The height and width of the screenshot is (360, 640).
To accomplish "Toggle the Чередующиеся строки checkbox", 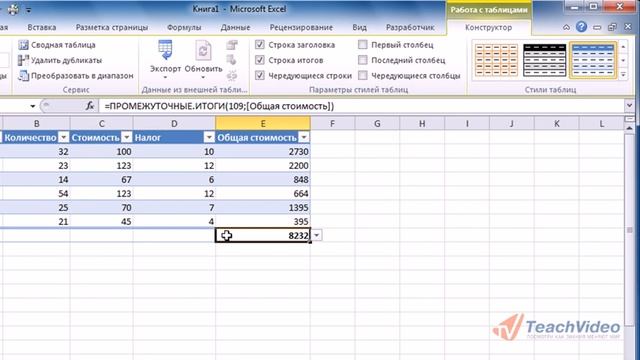I will click(x=260, y=75).
